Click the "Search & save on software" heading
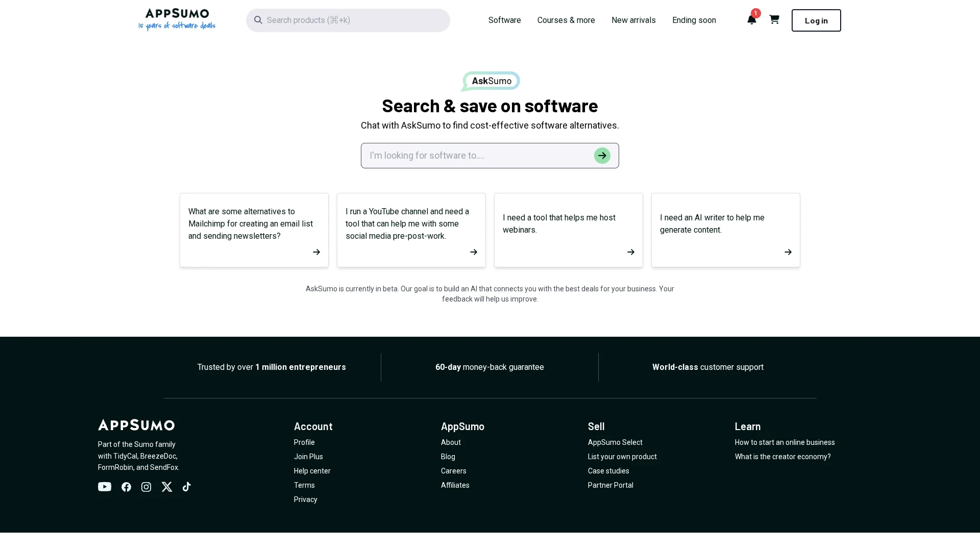980x551 pixels. (490, 106)
